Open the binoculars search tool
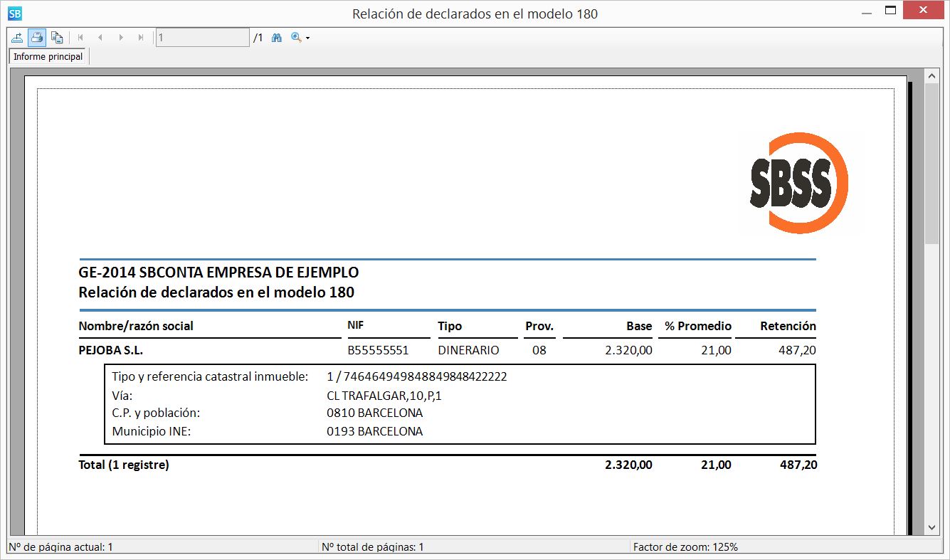Image resolution: width=950 pixels, height=560 pixels. 278,37
